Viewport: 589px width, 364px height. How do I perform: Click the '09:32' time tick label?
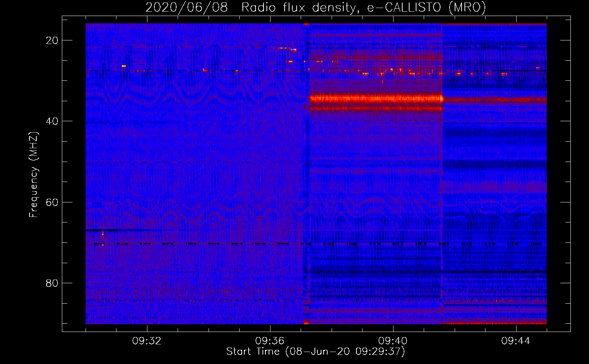click(147, 341)
